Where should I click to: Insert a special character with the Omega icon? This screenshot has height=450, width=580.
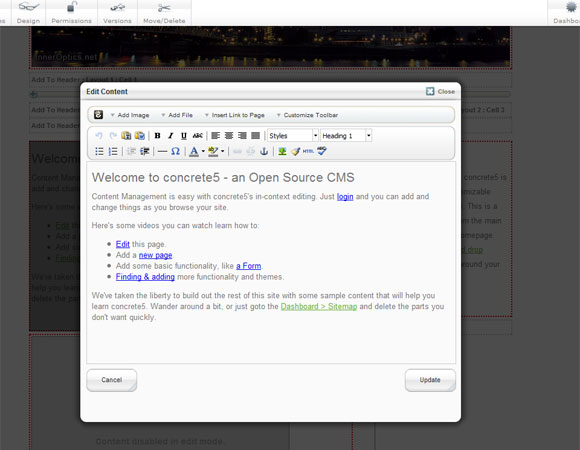pos(175,151)
